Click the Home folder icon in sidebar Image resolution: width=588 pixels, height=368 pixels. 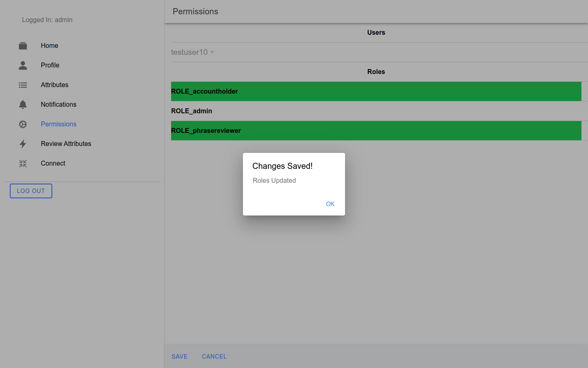23,46
